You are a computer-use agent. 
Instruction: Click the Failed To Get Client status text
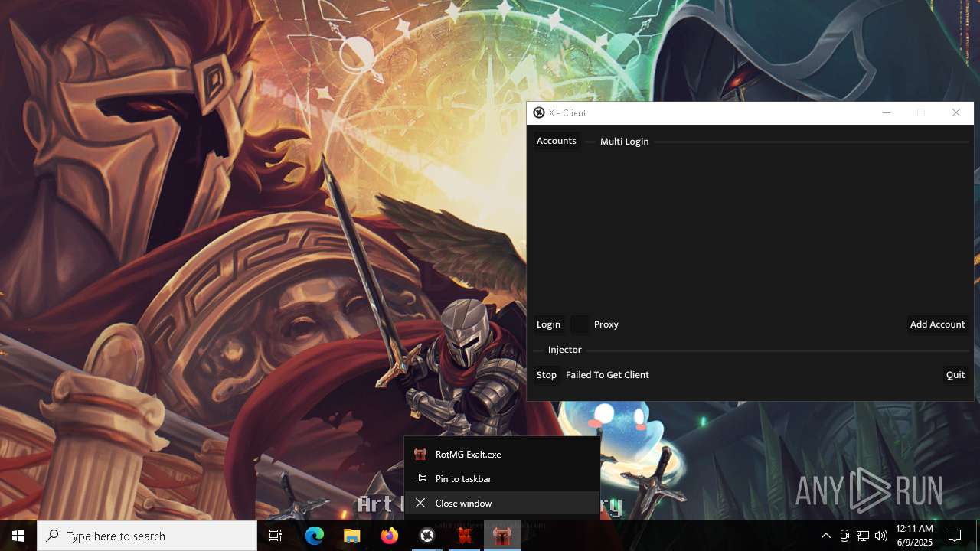607,375
